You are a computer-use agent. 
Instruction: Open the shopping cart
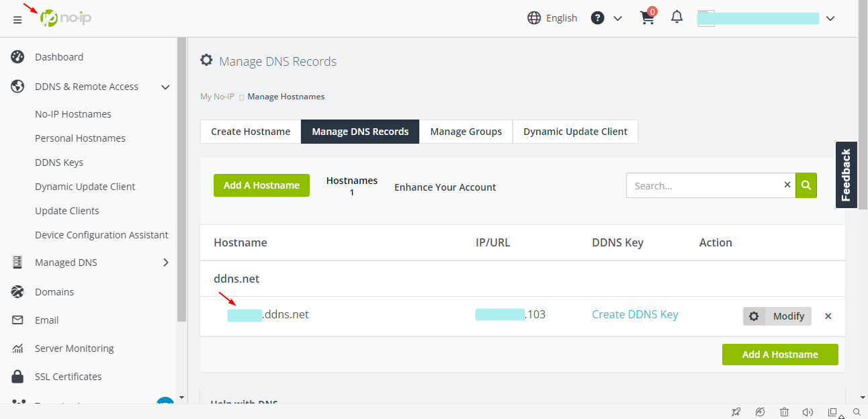pyautogui.click(x=647, y=18)
